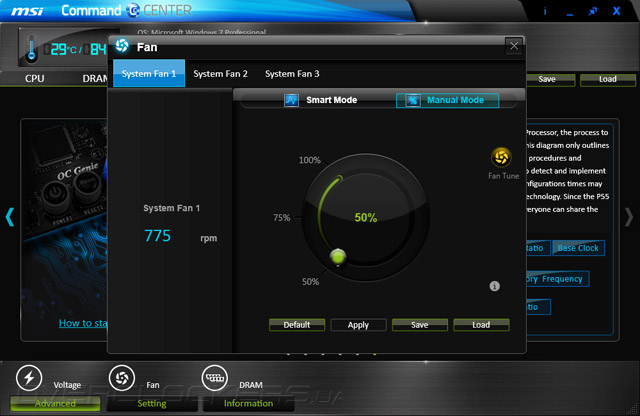Select the Advanced bottom tab
The height and width of the screenshot is (416, 640).
55,403
